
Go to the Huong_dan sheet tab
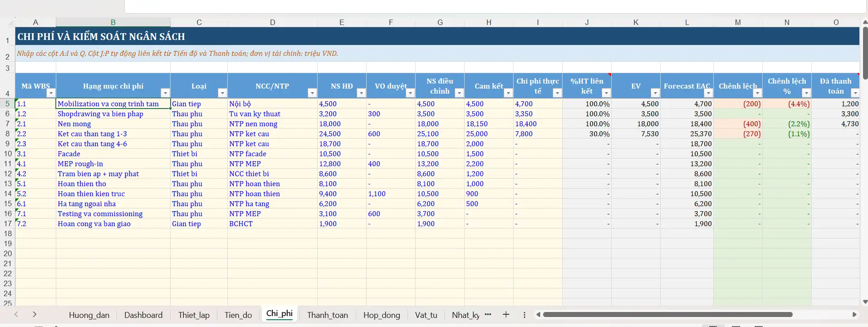89,315
